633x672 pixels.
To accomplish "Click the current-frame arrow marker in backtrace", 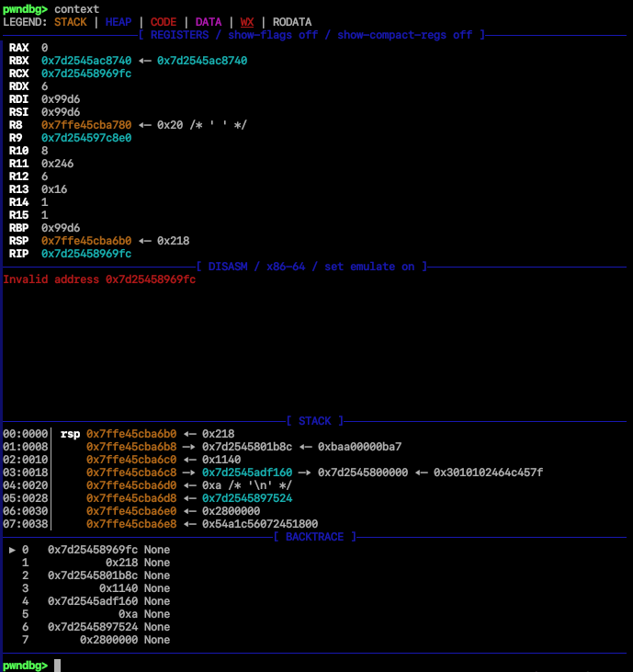I will click(11, 550).
